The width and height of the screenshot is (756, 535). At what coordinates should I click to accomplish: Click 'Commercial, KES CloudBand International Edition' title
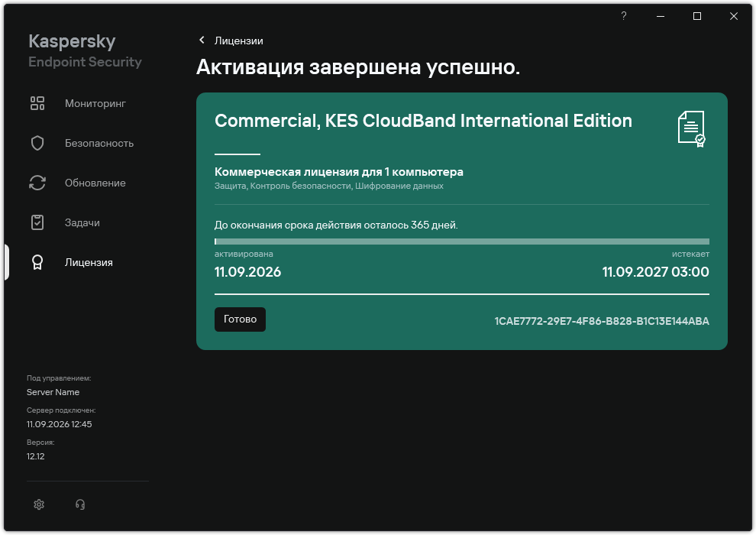423,121
